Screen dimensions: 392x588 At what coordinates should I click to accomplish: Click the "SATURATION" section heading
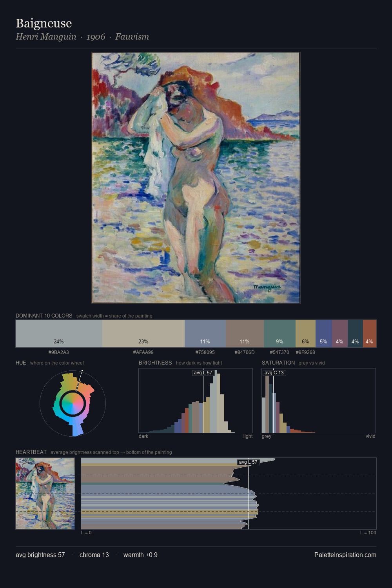tap(278, 363)
